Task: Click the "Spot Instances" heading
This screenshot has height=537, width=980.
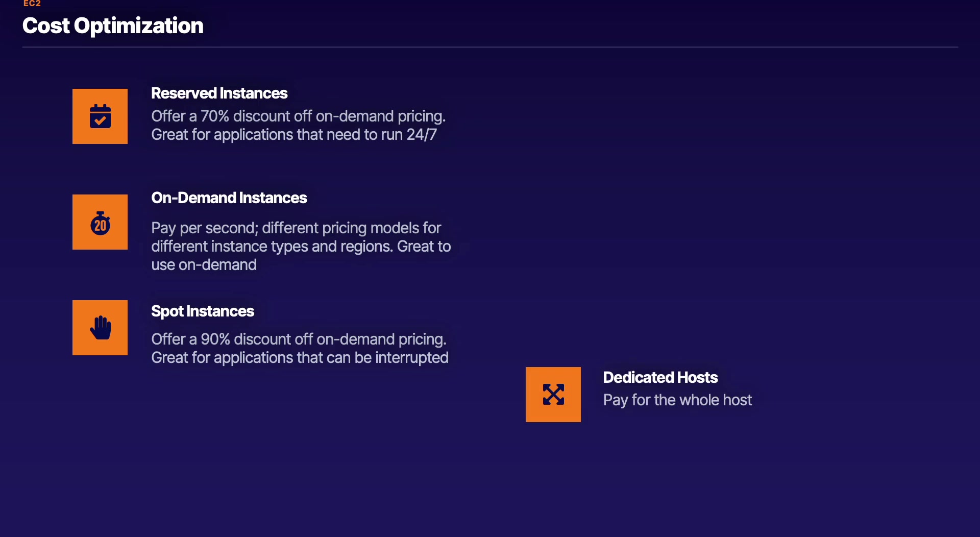Action: (203, 311)
